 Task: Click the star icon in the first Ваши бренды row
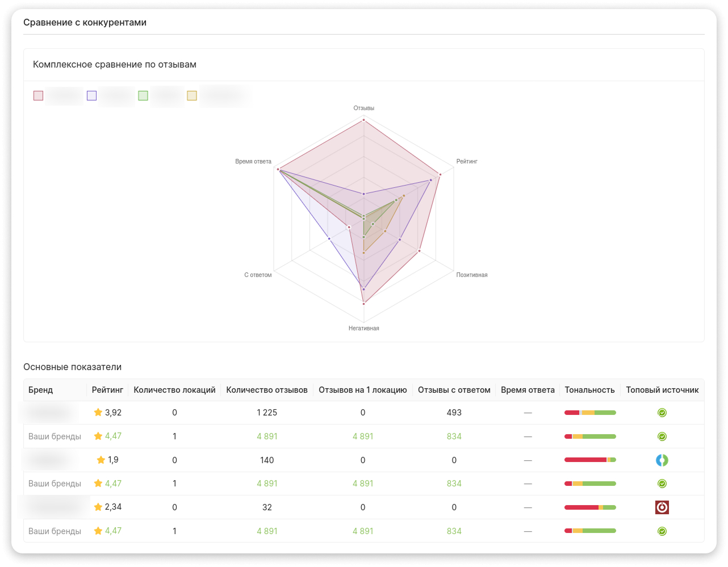pos(98,436)
